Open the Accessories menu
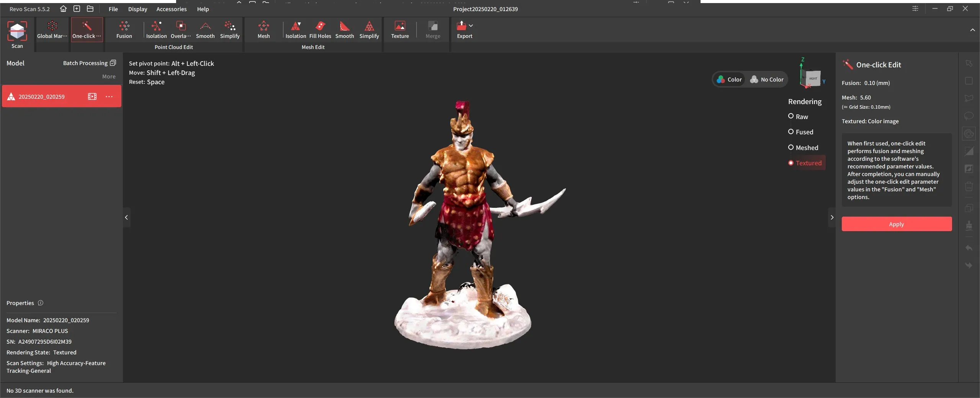 pyautogui.click(x=171, y=9)
